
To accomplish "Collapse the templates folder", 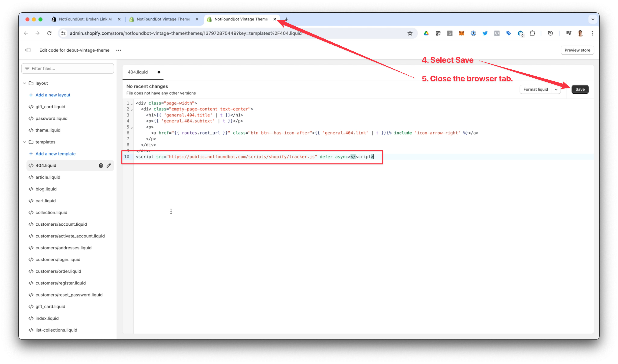I will pos(25,142).
